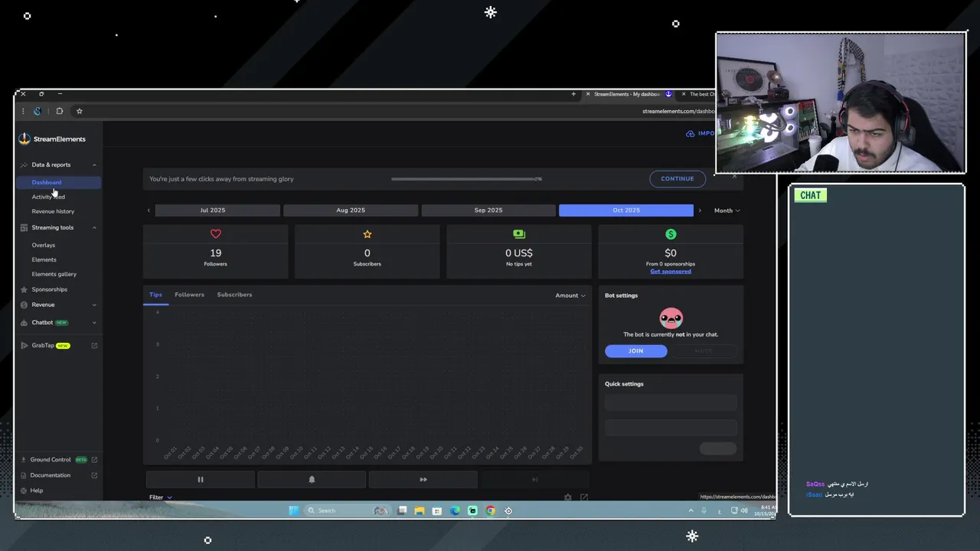The image size is (980, 551).
Task: Click the GrabTap play icon
Action: [24, 345]
